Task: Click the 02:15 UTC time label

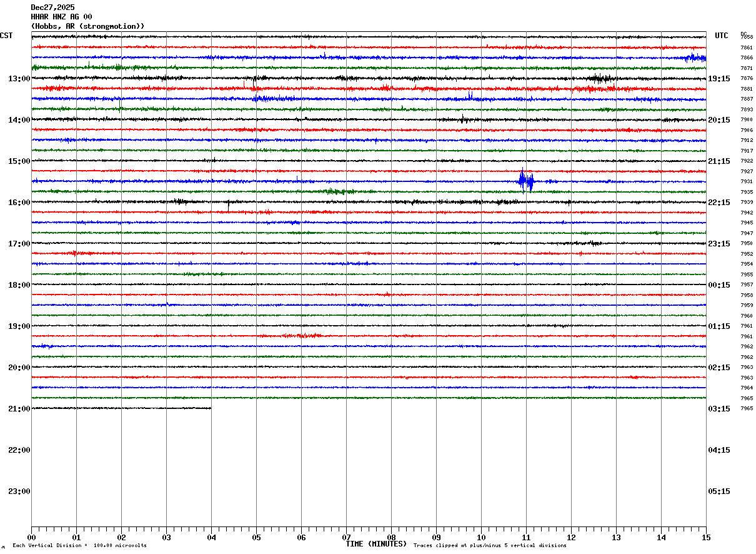Action: click(719, 368)
